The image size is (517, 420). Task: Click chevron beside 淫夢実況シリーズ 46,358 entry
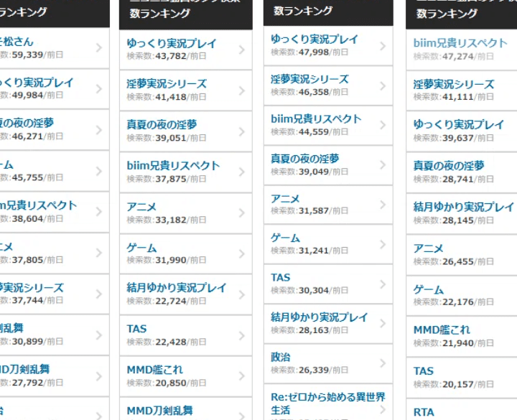tap(382, 86)
